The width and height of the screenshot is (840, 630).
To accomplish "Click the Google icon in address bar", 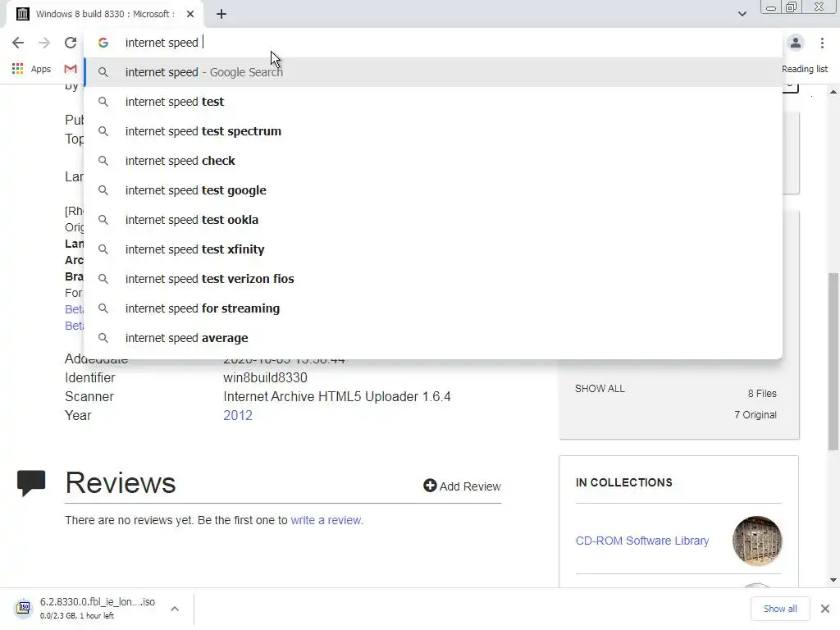I will (103, 43).
